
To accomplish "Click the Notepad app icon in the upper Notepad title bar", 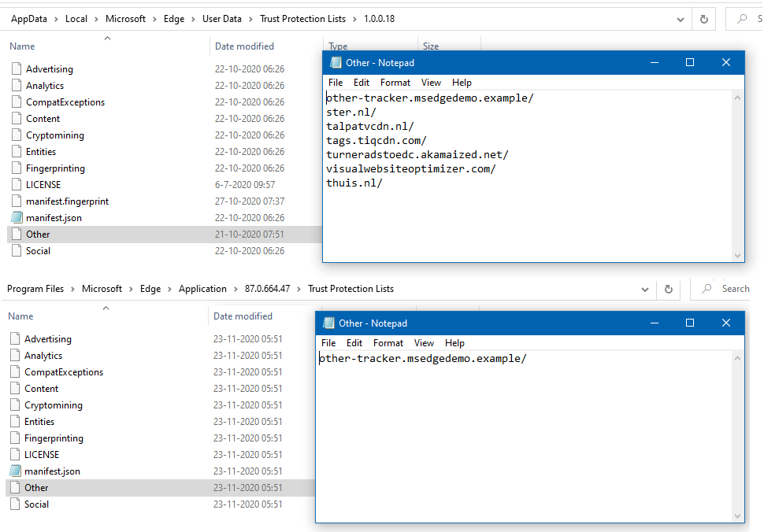I will click(336, 62).
